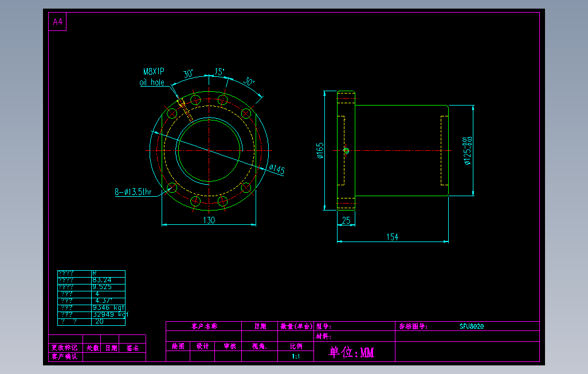
Task: Click the 83.24 value in the data table
Action: [103, 280]
